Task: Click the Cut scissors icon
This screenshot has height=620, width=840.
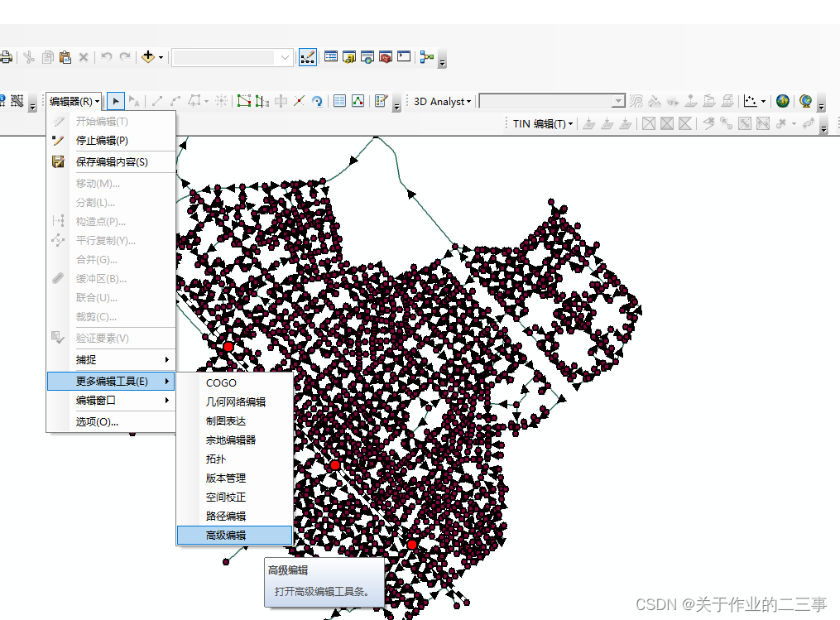Action: pyautogui.click(x=29, y=57)
